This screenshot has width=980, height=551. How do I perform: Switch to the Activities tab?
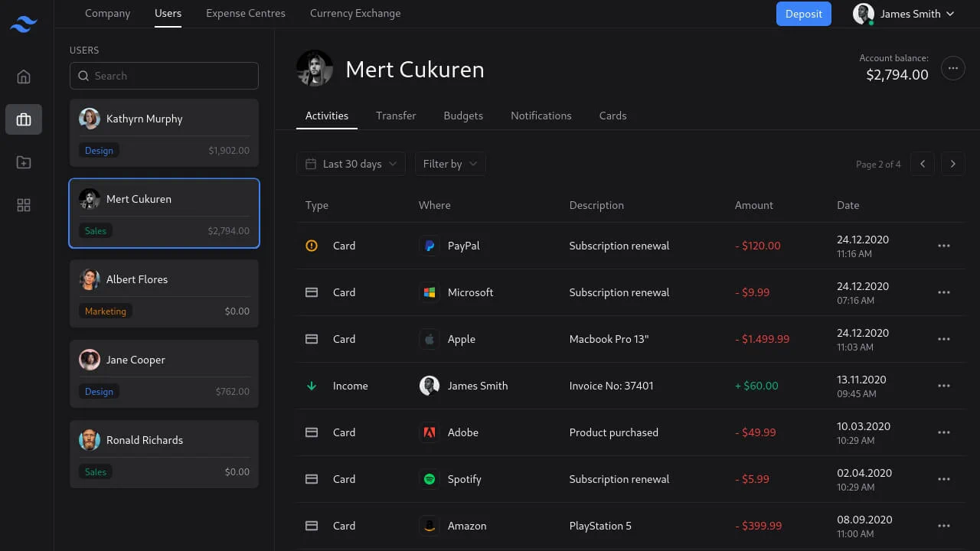pyautogui.click(x=327, y=116)
